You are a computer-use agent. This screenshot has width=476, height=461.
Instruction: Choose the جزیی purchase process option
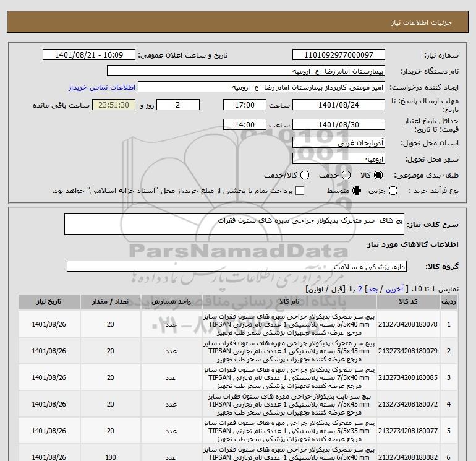pos(393,191)
